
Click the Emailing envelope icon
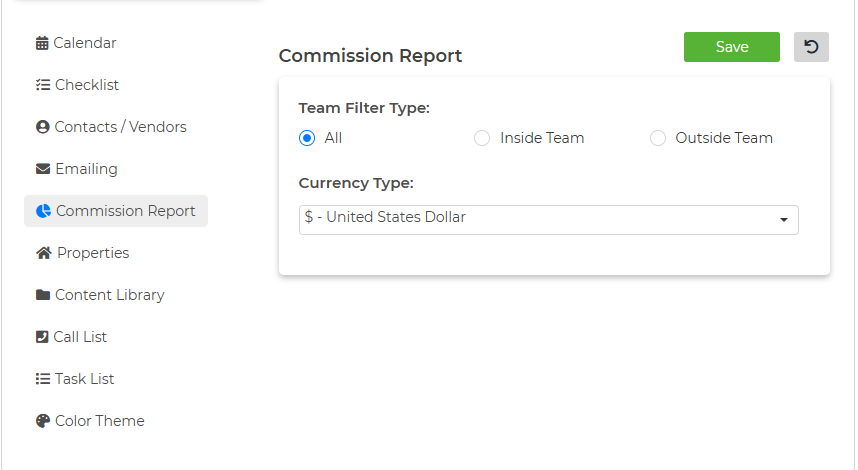(43, 169)
